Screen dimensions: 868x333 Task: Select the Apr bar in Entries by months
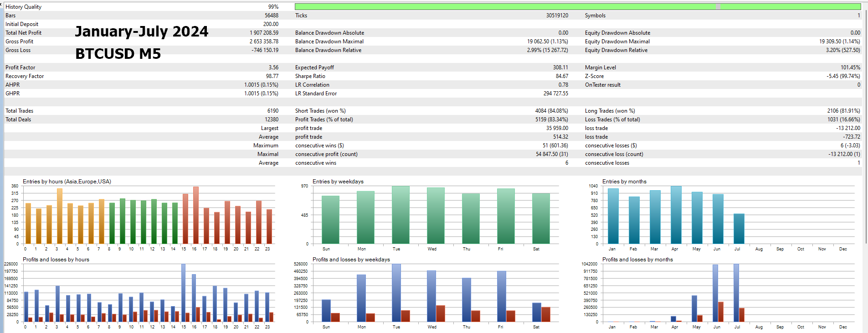(676, 215)
